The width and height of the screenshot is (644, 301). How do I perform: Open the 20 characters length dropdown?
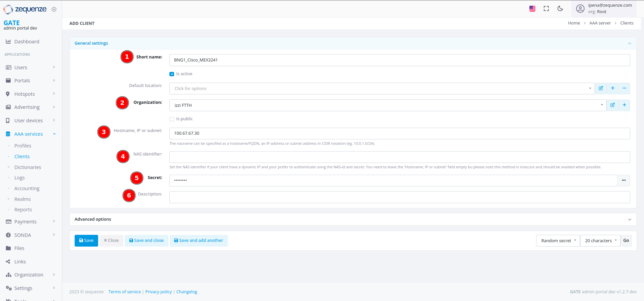tap(600, 241)
